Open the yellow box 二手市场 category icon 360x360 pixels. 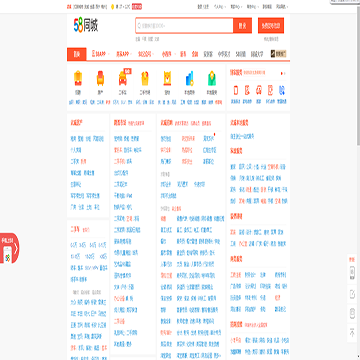point(144,78)
